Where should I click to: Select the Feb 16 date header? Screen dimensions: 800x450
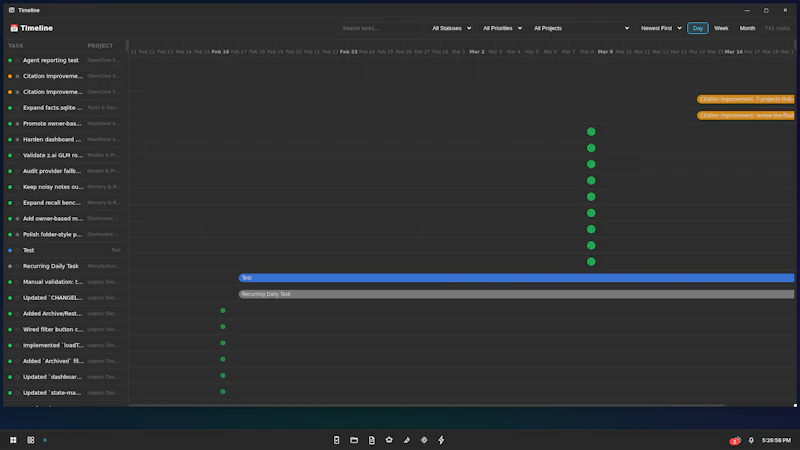pyautogui.click(x=220, y=52)
